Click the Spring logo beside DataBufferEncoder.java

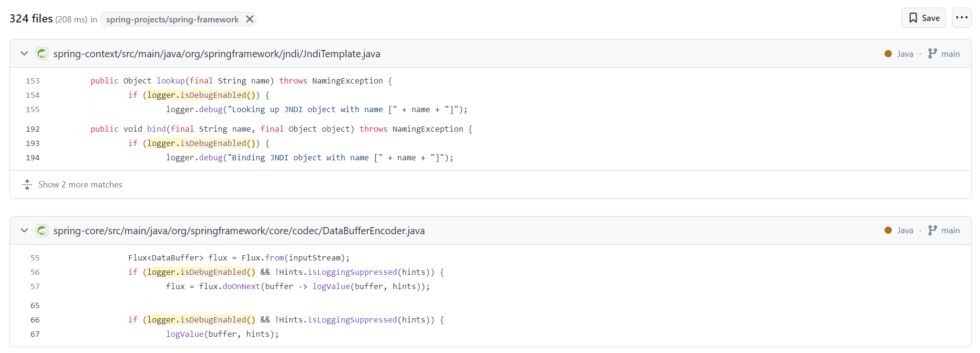tap(42, 230)
